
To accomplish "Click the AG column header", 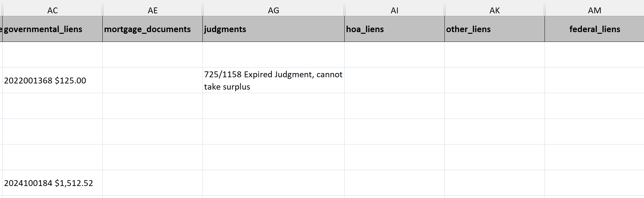I will coord(273,10).
